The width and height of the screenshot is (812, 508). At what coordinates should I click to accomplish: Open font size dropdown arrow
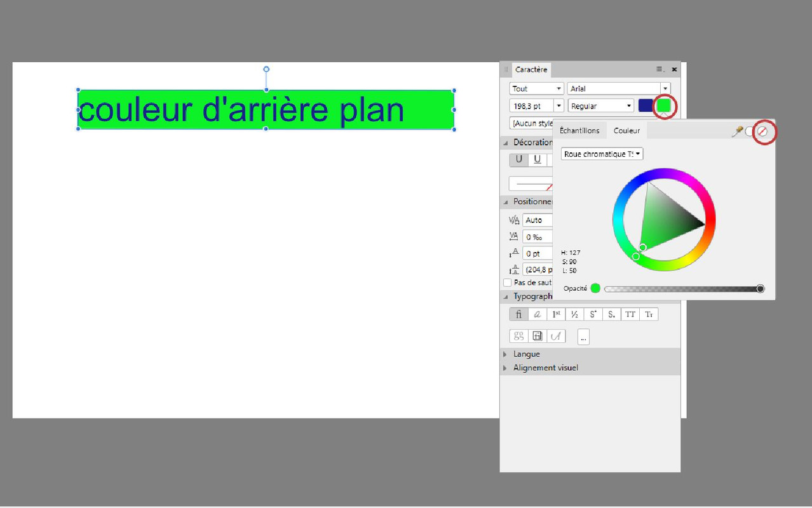click(559, 106)
